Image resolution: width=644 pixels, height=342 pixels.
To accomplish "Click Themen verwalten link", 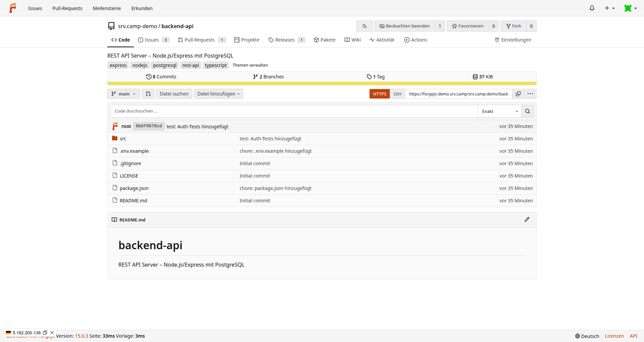I will point(250,65).
